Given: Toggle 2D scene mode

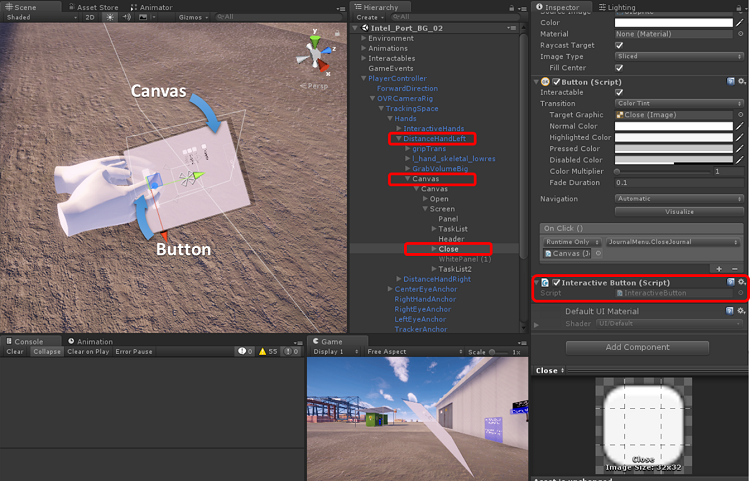Looking at the screenshot, I should (90, 17).
